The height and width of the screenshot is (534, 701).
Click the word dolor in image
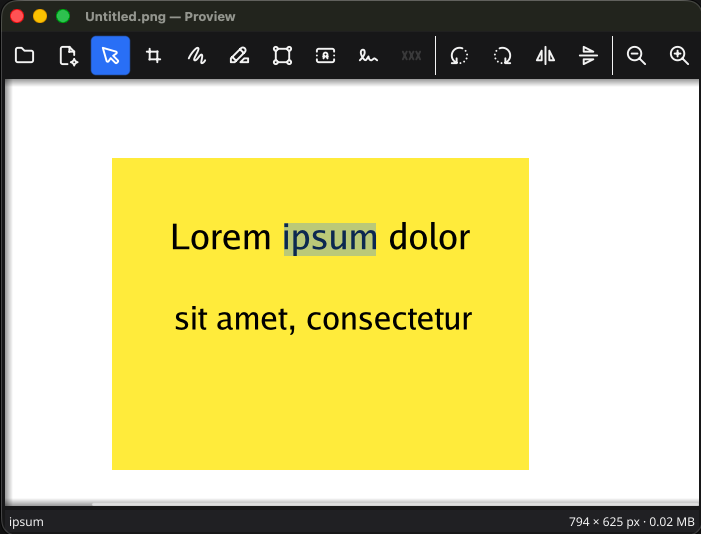429,237
